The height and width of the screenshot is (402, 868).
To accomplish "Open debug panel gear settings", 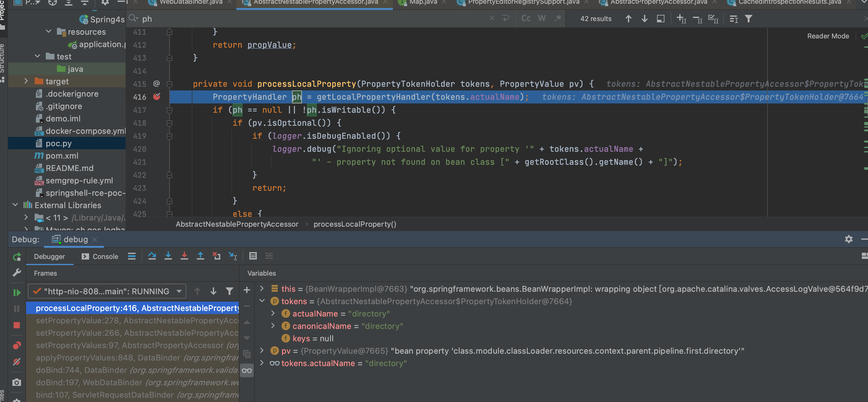I will coord(849,239).
